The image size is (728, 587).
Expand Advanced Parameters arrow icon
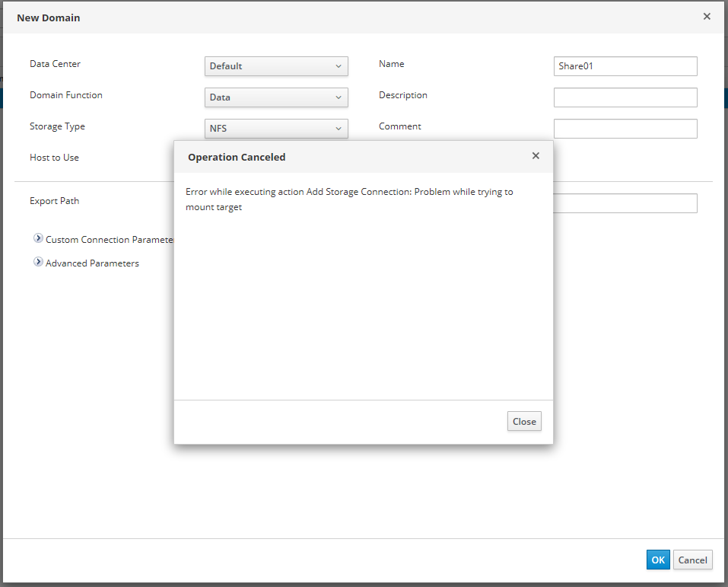click(x=38, y=263)
